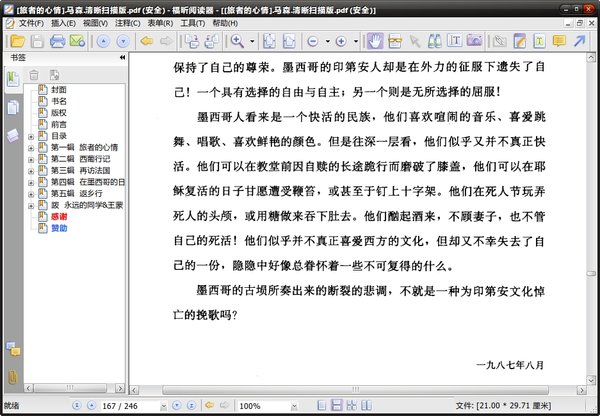Click the zoom out minus button
This screenshot has height=416, width=600.
click(313, 41)
